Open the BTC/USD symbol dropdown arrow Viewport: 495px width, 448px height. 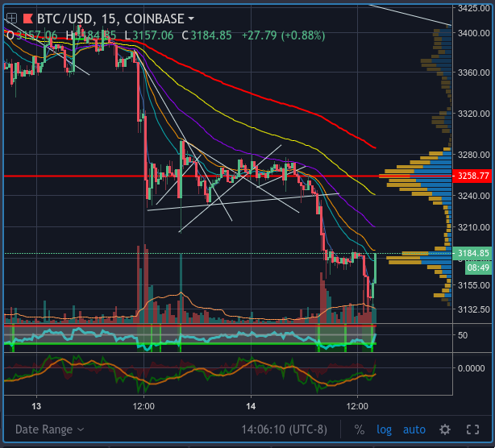[x=191, y=19]
